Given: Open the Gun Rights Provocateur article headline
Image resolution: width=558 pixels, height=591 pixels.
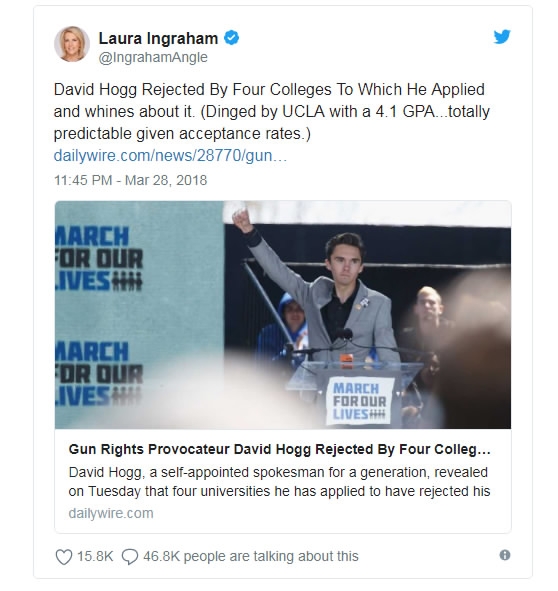Looking at the screenshot, I should tap(279, 449).
